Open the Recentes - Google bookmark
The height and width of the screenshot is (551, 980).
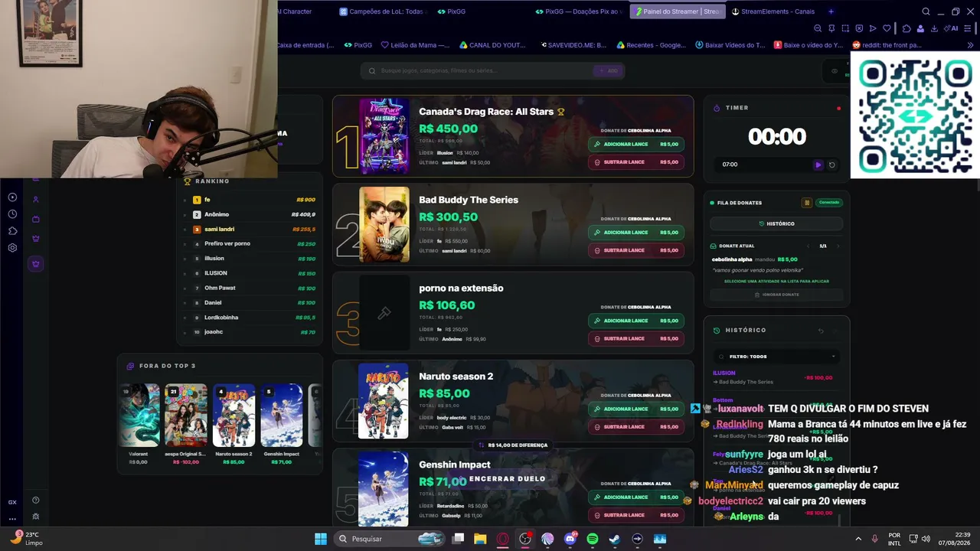click(x=651, y=45)
